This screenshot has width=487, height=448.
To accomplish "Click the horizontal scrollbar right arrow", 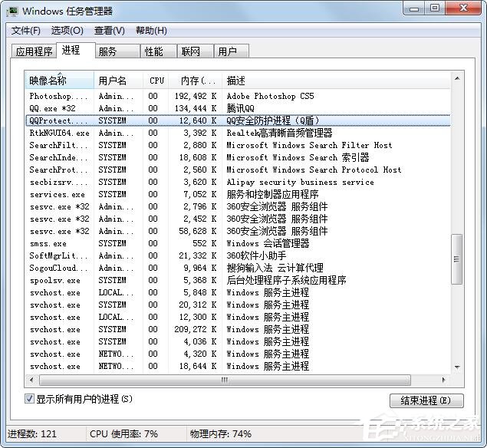I will [x=444, y=380].
